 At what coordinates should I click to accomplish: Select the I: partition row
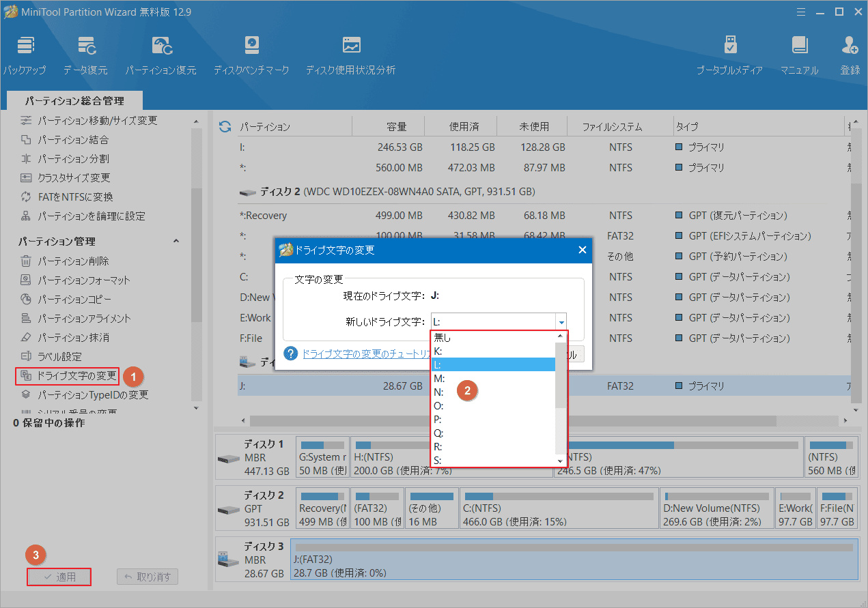[x=544, y=147]
